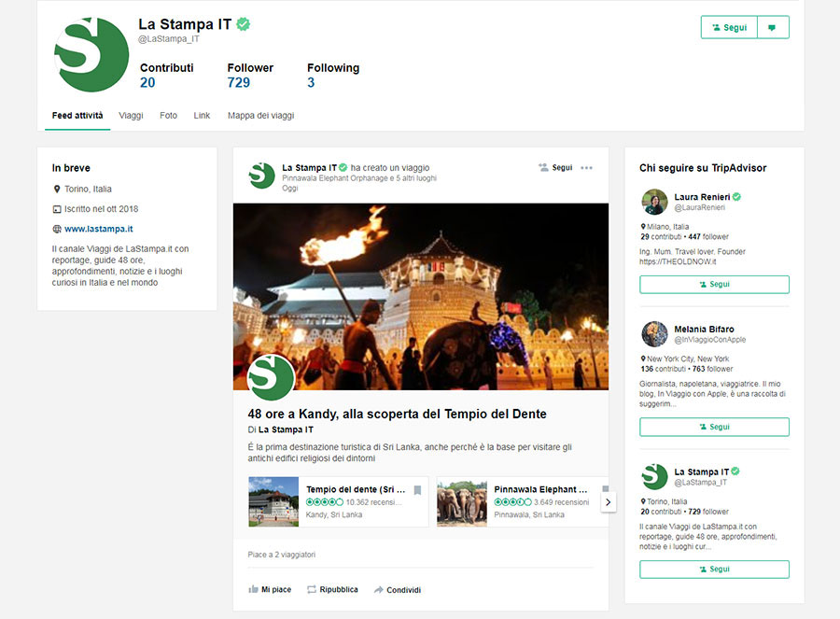The image size is (840, 619).
Task: Open the Contributi count 20
Action: click(x=147, y=82)
